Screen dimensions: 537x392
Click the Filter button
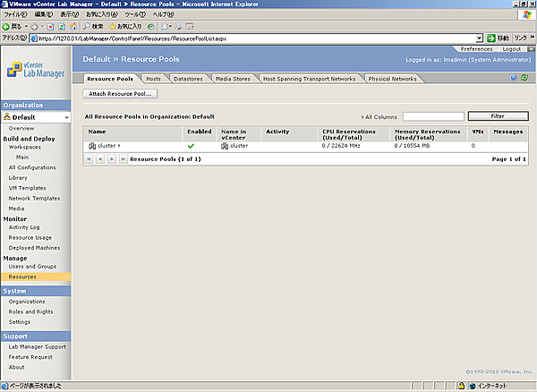point(498,116)
